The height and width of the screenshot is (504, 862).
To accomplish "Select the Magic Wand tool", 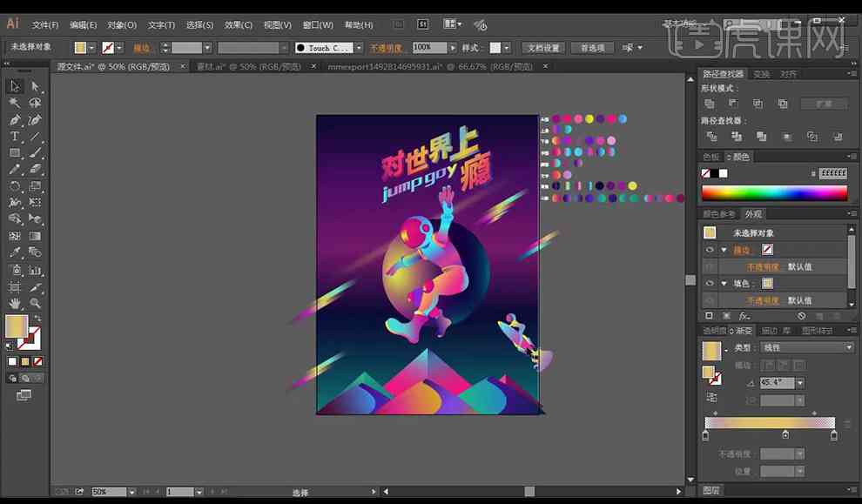I will (x=15, y=103).
